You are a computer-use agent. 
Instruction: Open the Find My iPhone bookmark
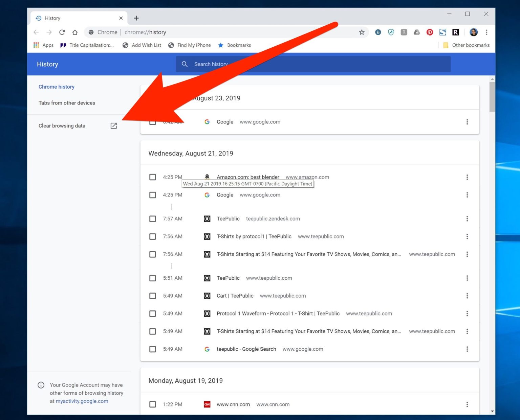[x=190, y=45]
